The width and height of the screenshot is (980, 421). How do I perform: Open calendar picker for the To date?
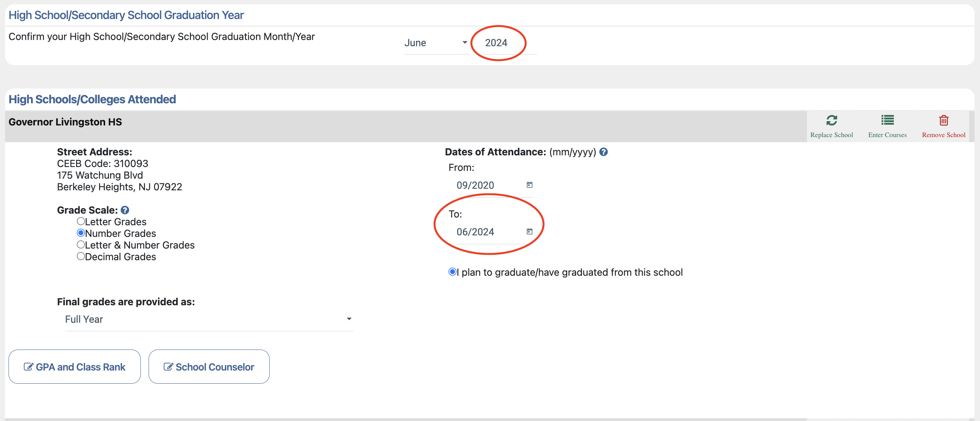click(x=530, y=231)
